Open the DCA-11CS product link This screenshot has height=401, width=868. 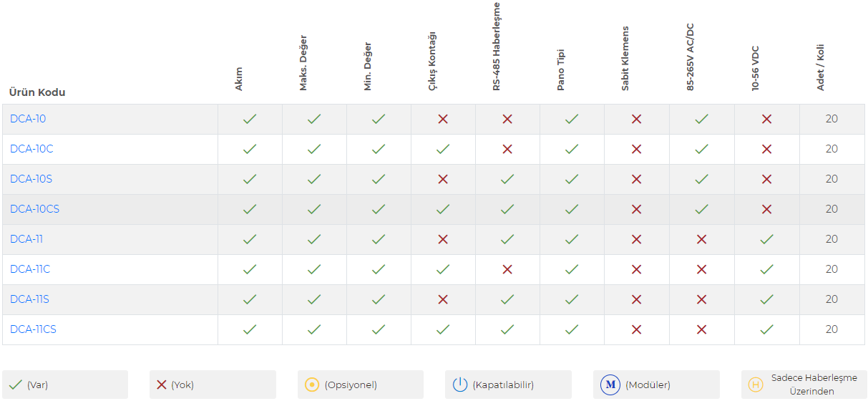33,329
